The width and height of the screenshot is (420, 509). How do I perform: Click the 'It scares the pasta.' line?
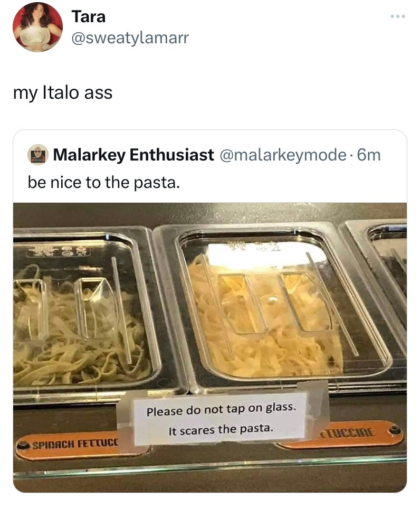coord(221,429)
